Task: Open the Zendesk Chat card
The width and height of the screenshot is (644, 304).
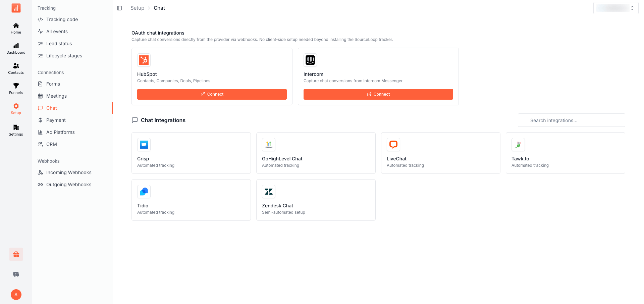Action: 316,200
